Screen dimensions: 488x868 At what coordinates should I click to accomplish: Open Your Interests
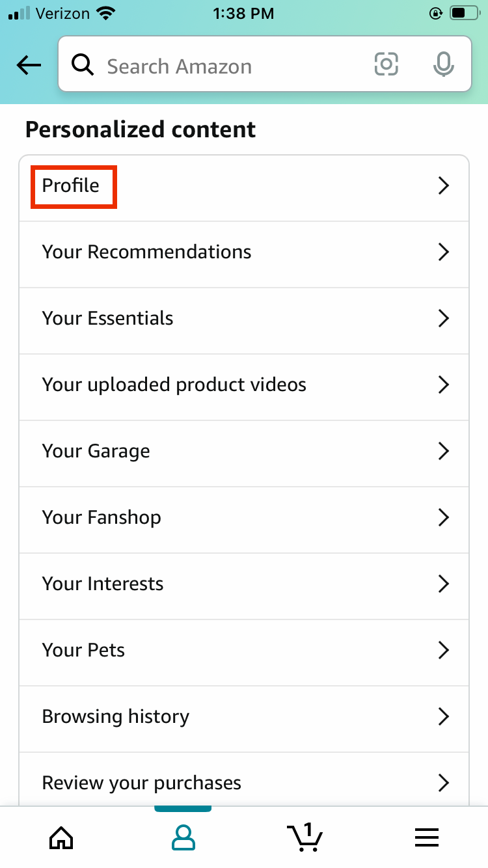tap(244, 584)
